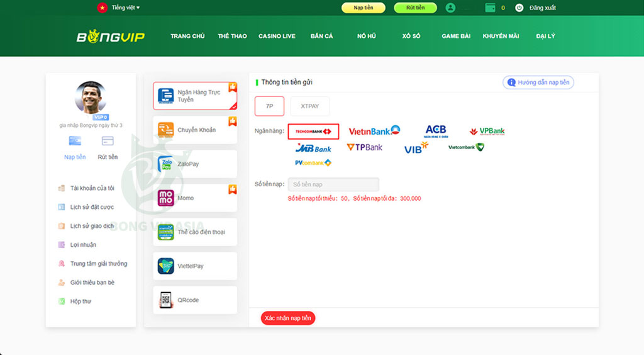Choose MB Bank logo
The image size is (644, 355).
pos(313,149)
